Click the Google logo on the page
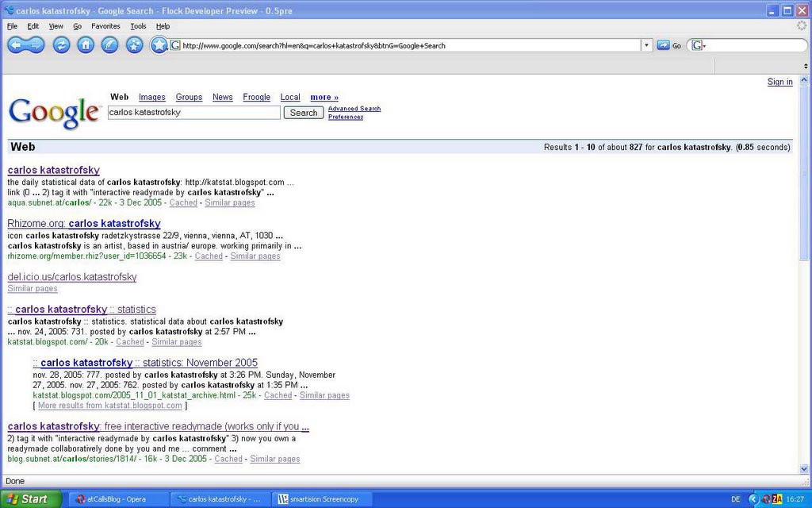Screen dimensions: 812x508 pos(54,113)
